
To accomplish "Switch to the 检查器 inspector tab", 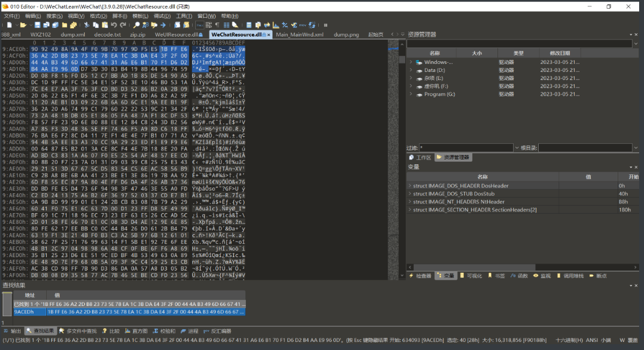I will tap(421, 275).
